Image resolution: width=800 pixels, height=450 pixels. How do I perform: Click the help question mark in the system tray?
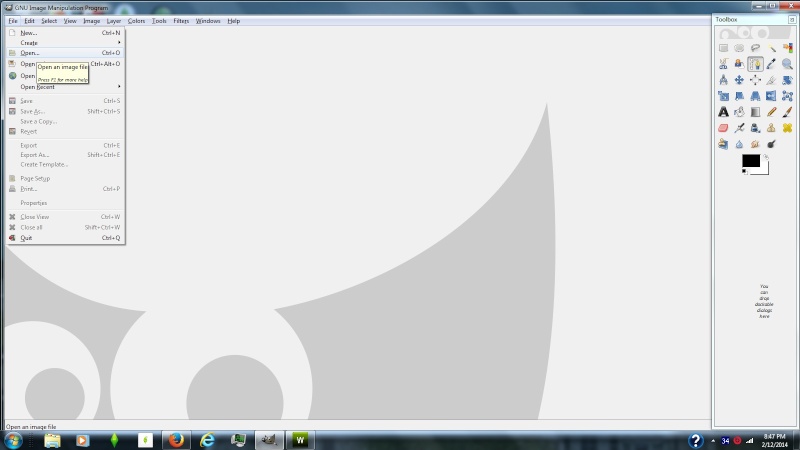point(696,440)
